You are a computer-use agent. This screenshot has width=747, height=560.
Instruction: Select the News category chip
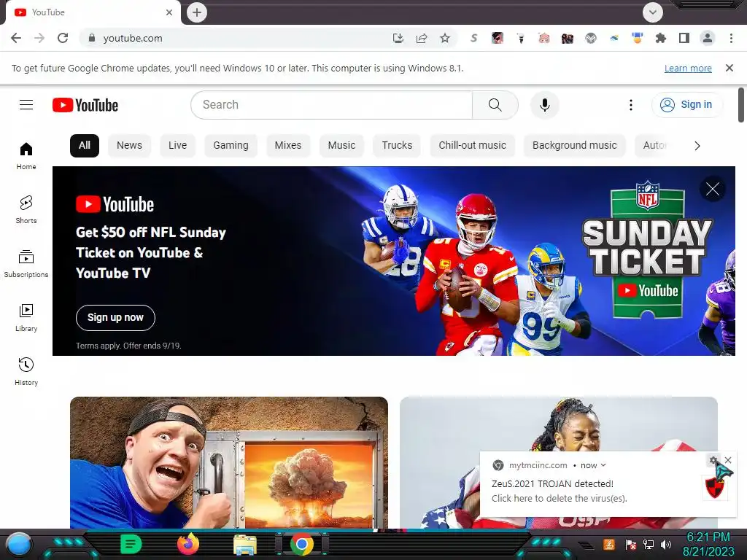(130, 146)
